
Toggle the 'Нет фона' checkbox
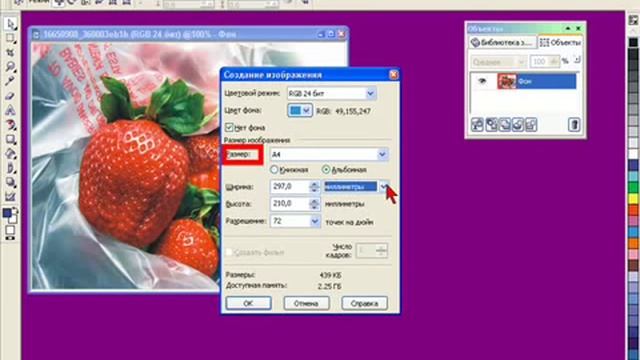click(x=229, y=127)
